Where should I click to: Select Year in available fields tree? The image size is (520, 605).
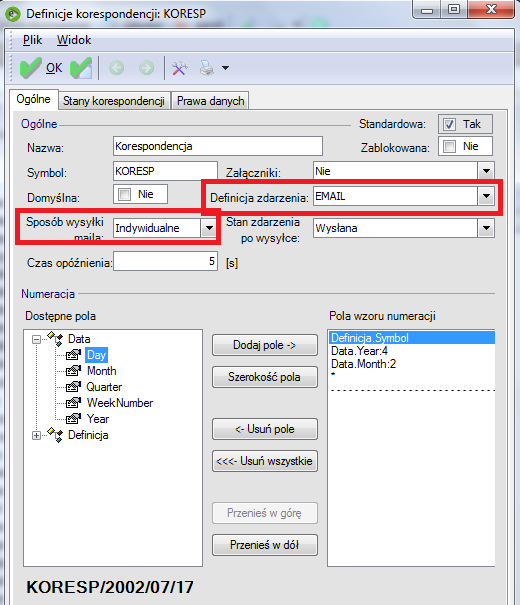98,419
